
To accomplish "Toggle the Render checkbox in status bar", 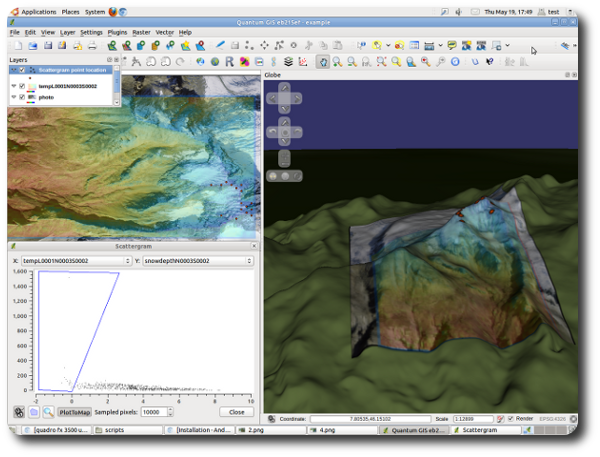I will (512, 419).
